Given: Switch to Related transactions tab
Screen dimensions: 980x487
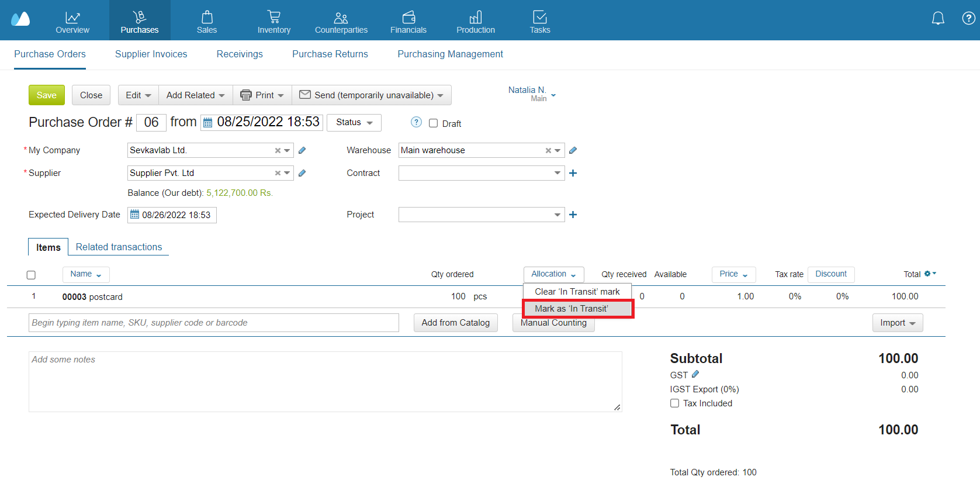Looking at the screenshot, I should (x=119, y=247).
